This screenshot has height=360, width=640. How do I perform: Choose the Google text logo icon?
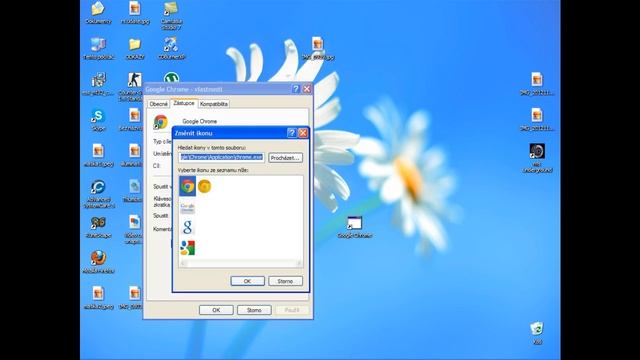[187, 208]
